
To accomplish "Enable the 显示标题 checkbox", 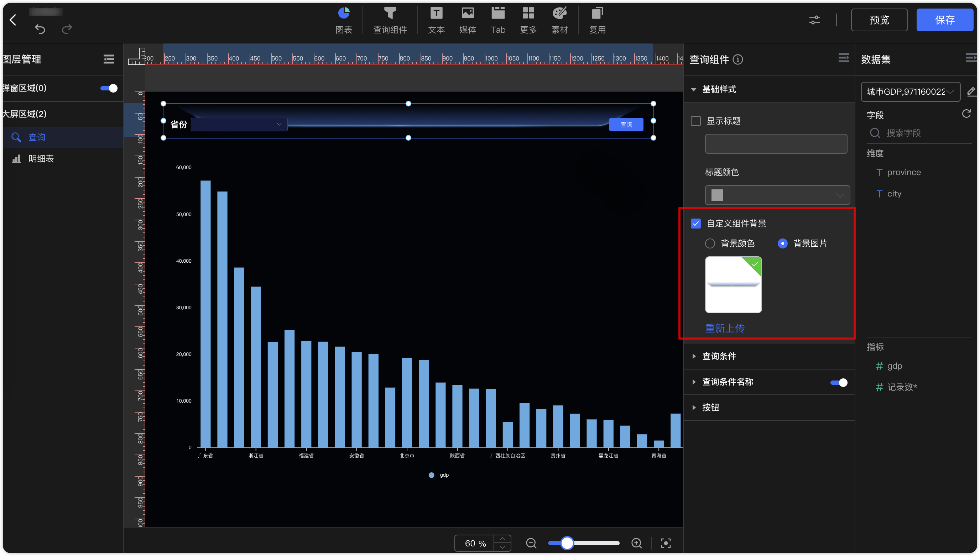I will point(695,121).
